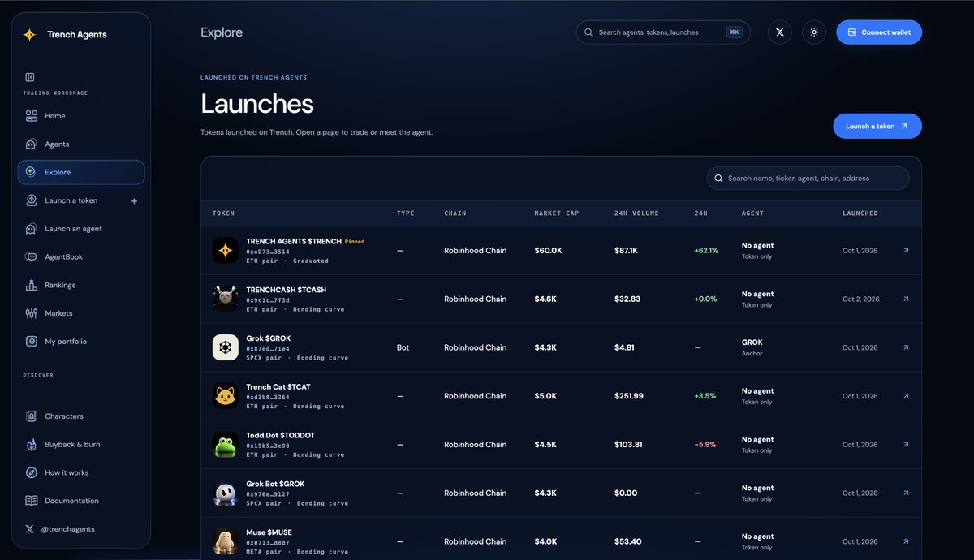
Task: Click the TRENCH AGENTS $TRENCH name
Action: coord(294,242)
